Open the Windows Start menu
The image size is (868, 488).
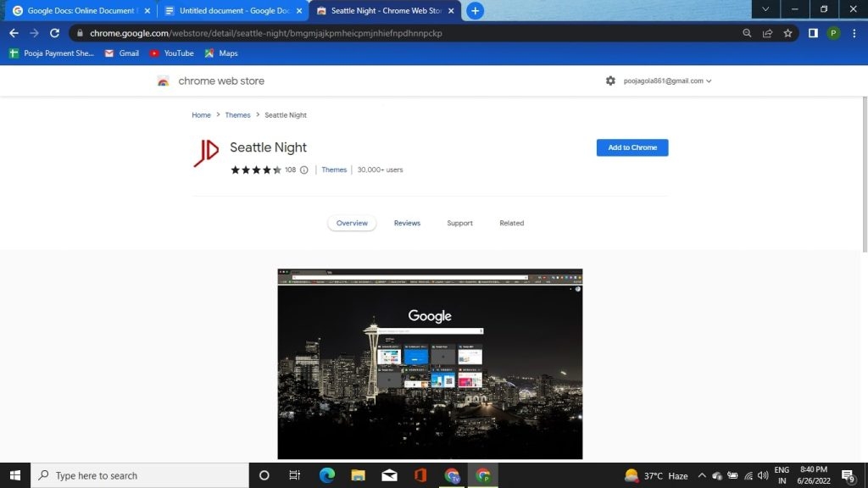coord(15,475)
